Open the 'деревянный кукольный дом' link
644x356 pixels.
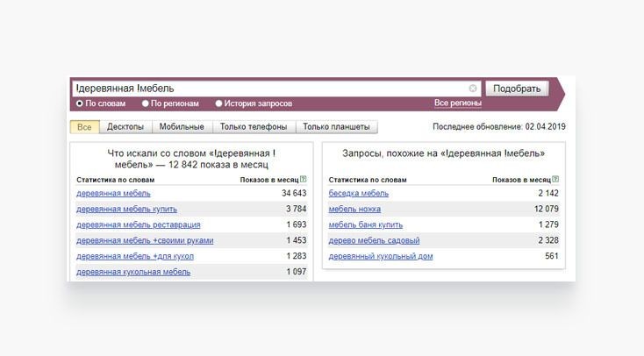[380, 257]
